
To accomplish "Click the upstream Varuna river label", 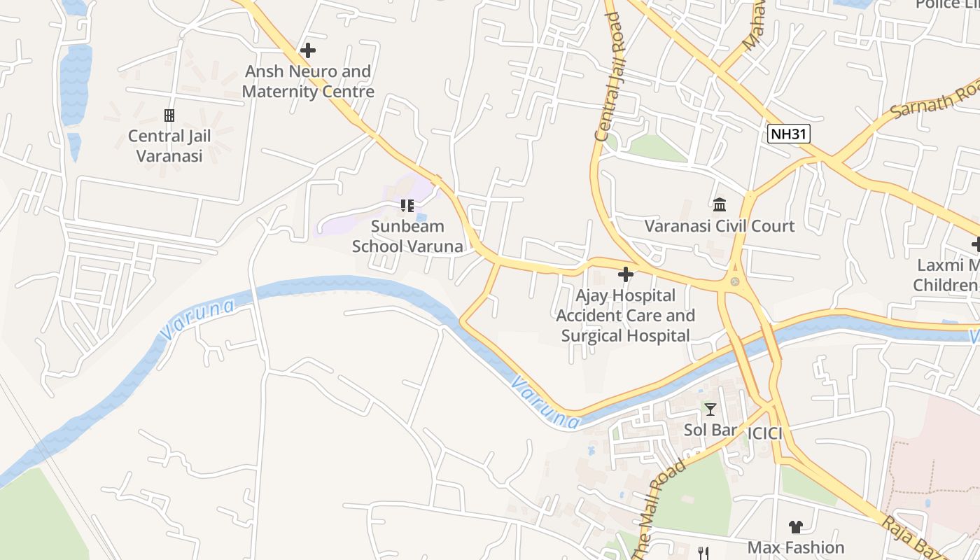I will point(197,319).
